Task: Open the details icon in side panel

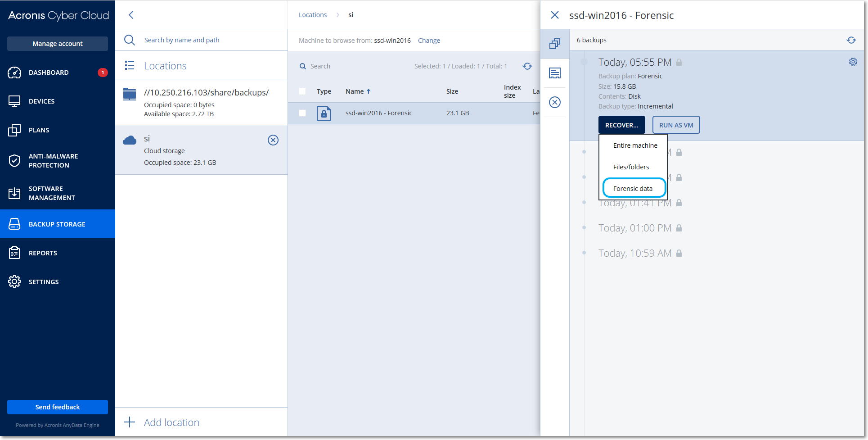Action: pyautogui.click(x=555, y=73)
